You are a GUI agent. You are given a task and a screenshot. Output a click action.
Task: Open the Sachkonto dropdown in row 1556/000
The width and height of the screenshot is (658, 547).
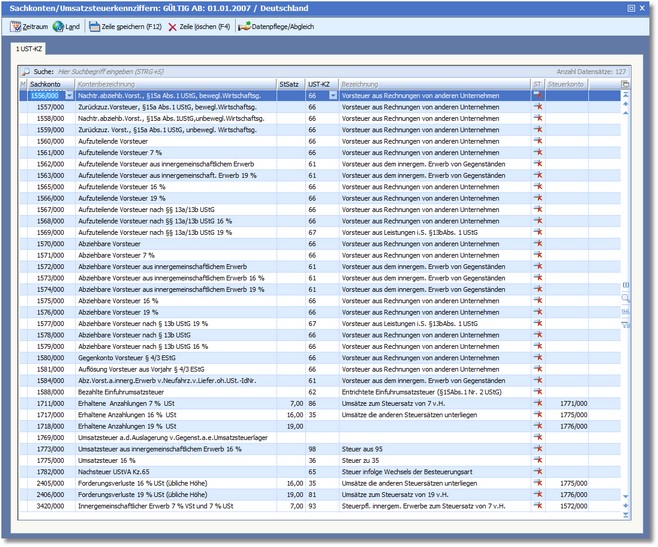71,95
